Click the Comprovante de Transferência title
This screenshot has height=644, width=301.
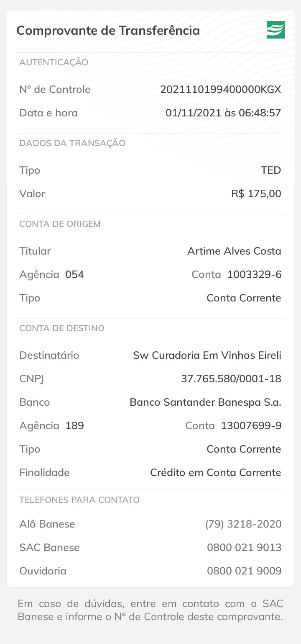coord(108,31)
